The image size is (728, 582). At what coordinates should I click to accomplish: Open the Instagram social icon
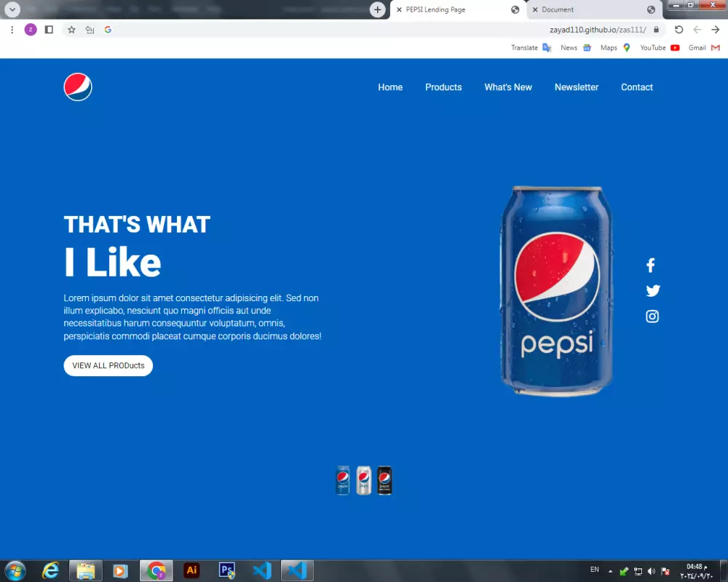pos(652,316)
